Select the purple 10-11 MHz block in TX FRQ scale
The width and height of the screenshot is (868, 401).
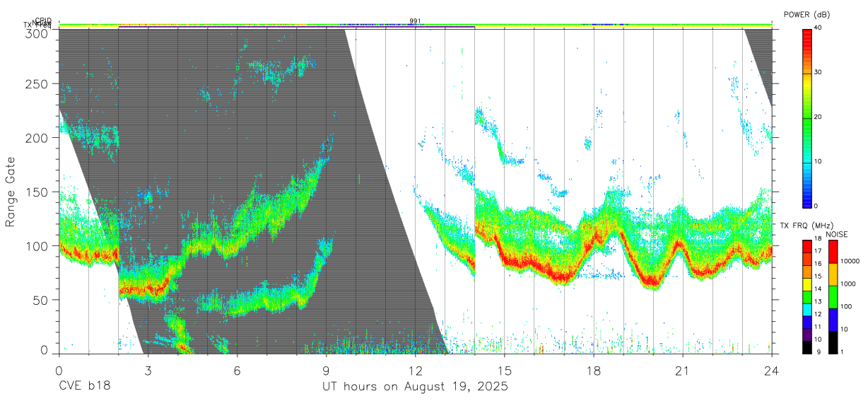coord(807,335)
